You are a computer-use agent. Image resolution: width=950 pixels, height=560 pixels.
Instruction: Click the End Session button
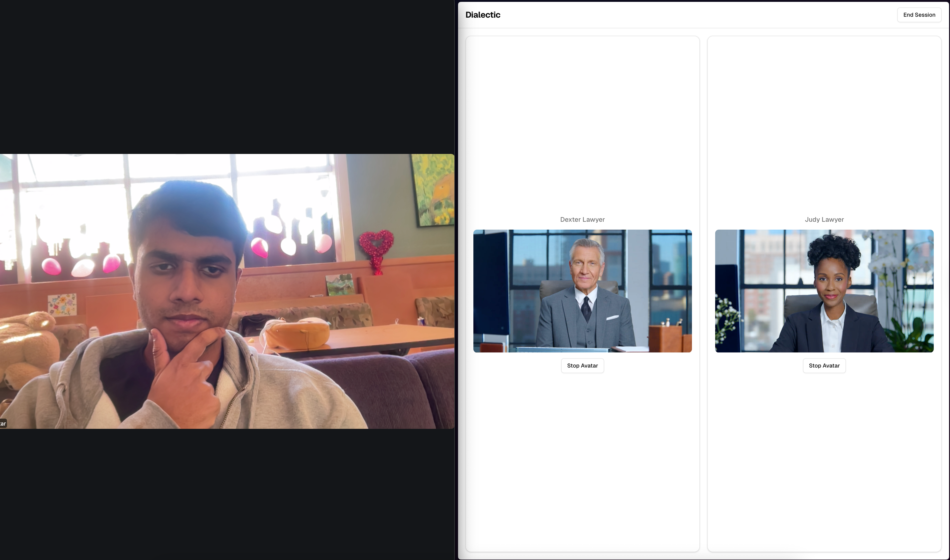click(919, 15)
